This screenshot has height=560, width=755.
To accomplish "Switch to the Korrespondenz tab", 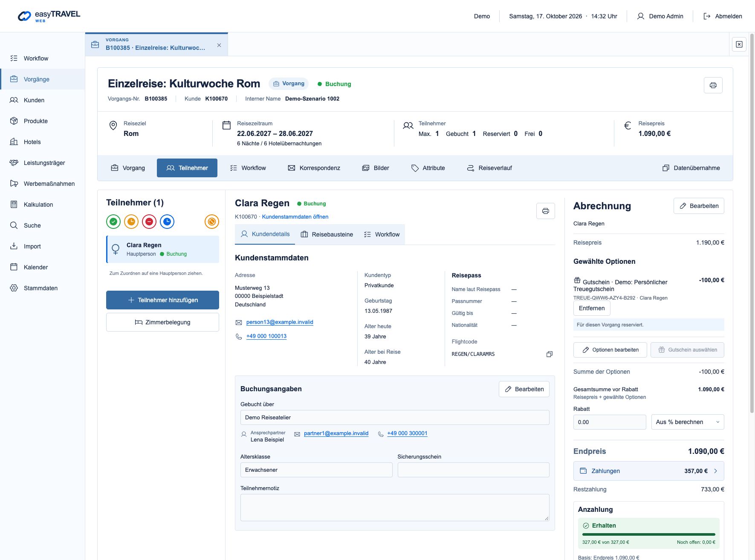I will point(314,168).
